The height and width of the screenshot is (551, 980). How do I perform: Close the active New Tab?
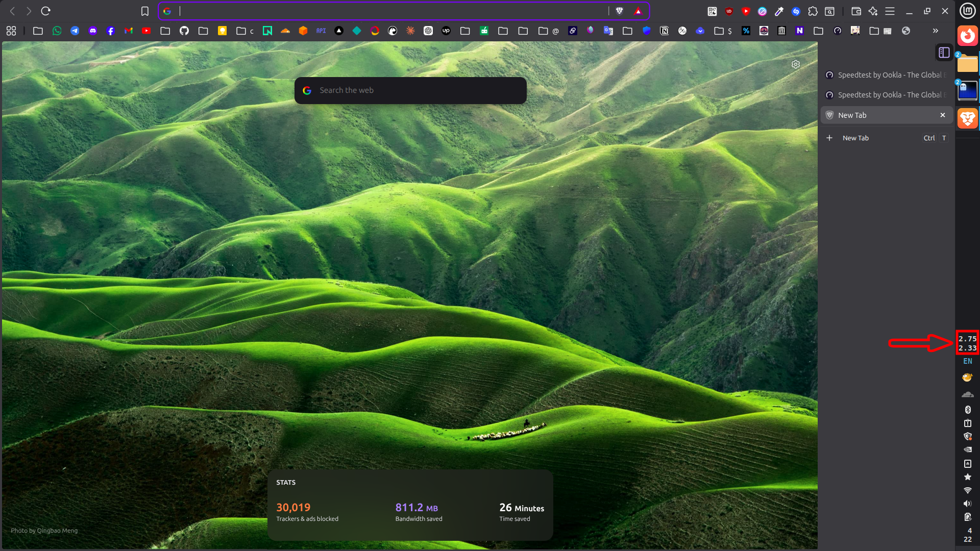tap(943, 115)
